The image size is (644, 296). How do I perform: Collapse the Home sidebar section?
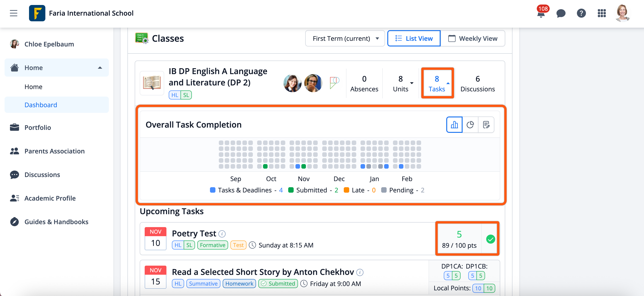point(100,68)
